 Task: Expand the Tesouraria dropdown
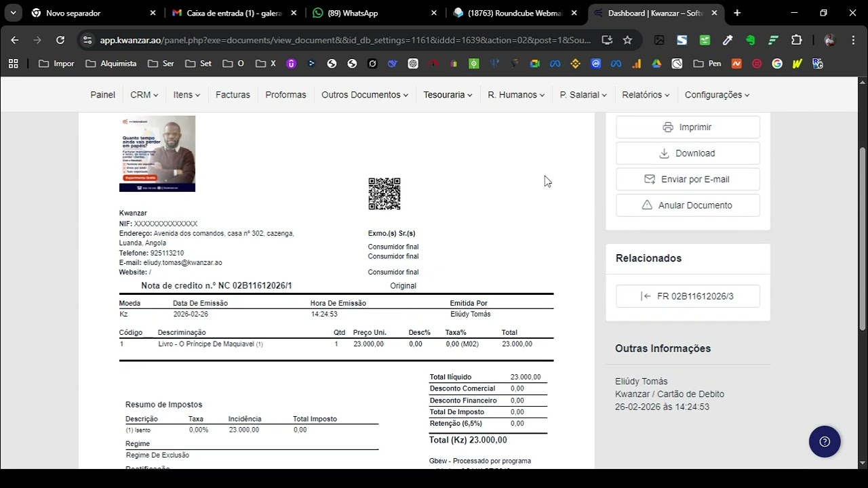click(x=448, y=95)
